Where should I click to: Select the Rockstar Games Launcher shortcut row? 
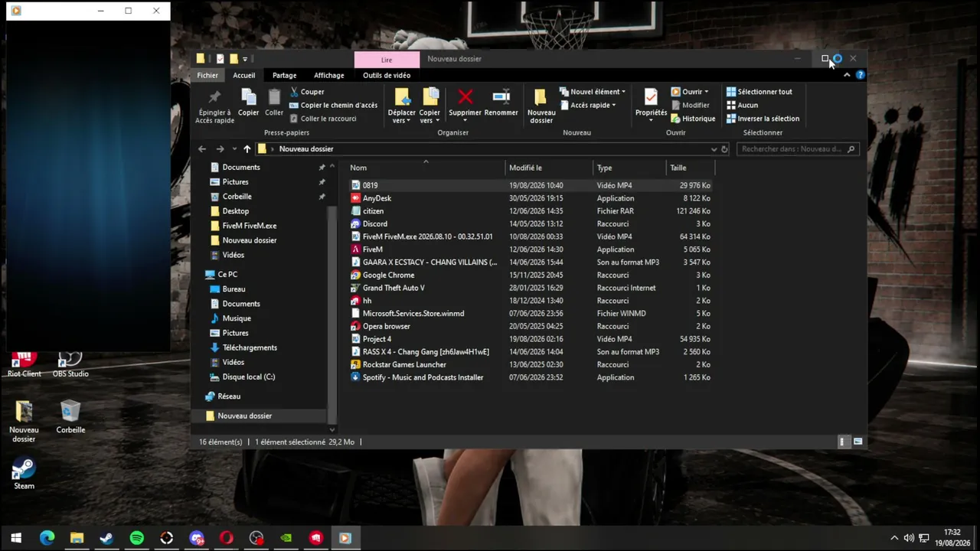pos(531,365)
